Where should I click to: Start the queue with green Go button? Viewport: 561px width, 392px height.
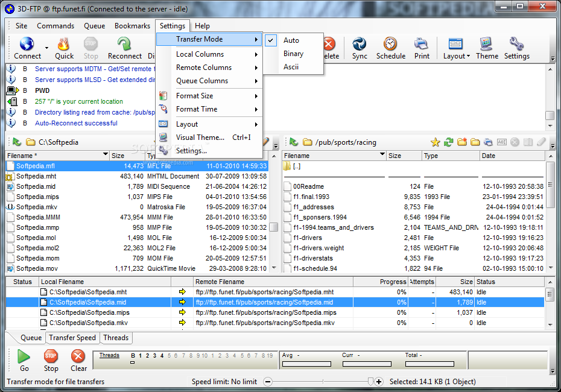point(24,356)
